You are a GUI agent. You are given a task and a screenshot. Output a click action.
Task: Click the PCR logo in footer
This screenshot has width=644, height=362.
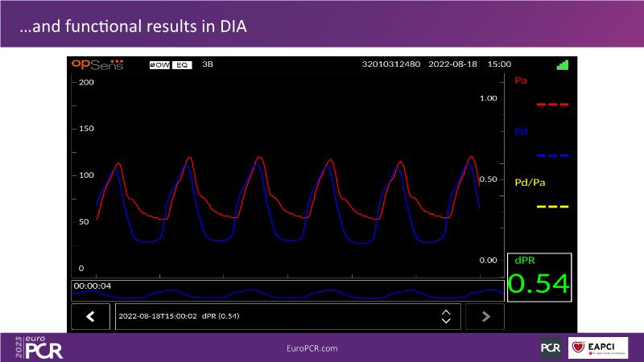[x=551, y=348]
